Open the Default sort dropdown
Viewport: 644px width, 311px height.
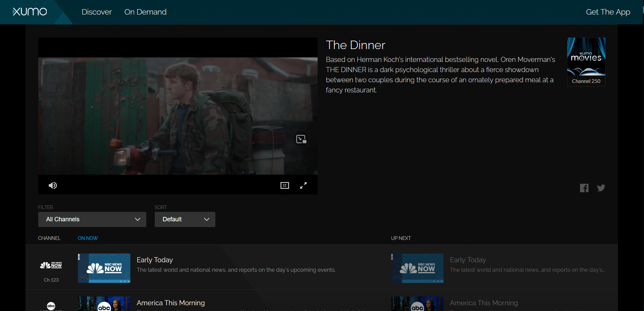point(185,219)
